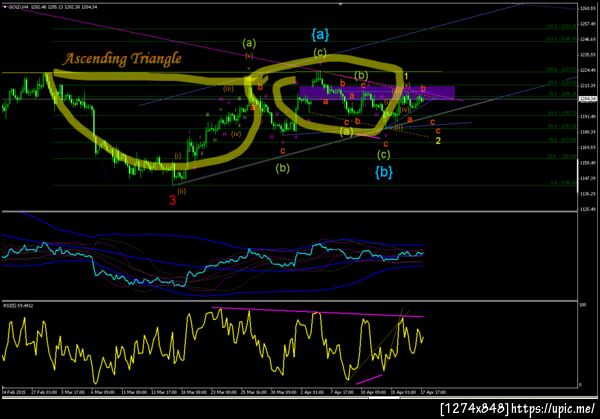This screenshot has height=419, width=600.
Task: Click the 7 Apr 17:00 time label
Action: point(342,392)
